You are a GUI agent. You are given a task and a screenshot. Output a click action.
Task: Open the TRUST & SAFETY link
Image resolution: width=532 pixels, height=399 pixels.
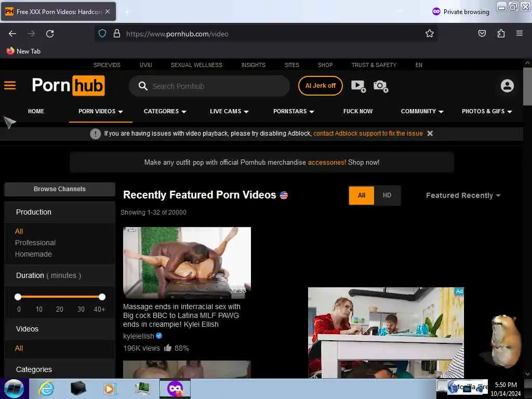click(374, 65)
